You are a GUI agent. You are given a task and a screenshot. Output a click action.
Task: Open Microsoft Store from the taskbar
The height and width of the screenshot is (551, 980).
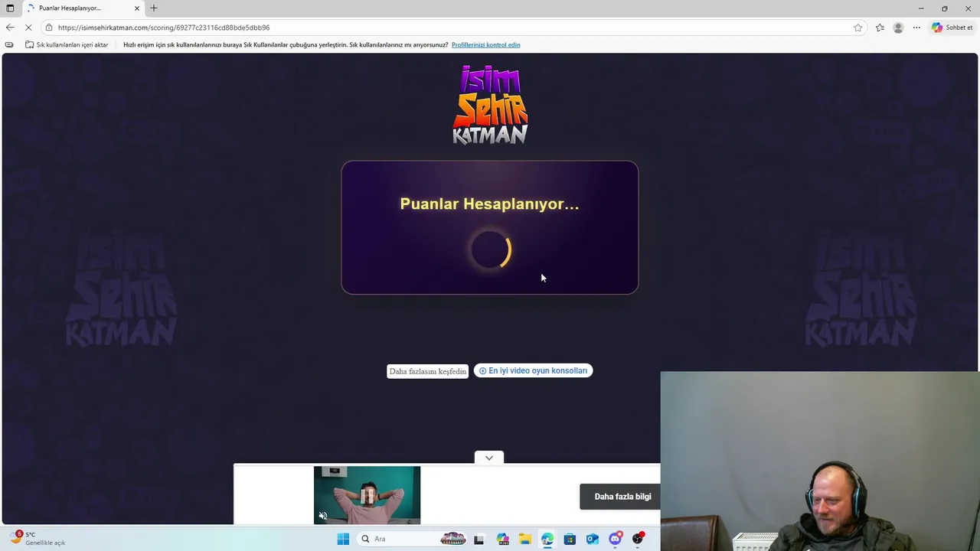click(570, 539)
